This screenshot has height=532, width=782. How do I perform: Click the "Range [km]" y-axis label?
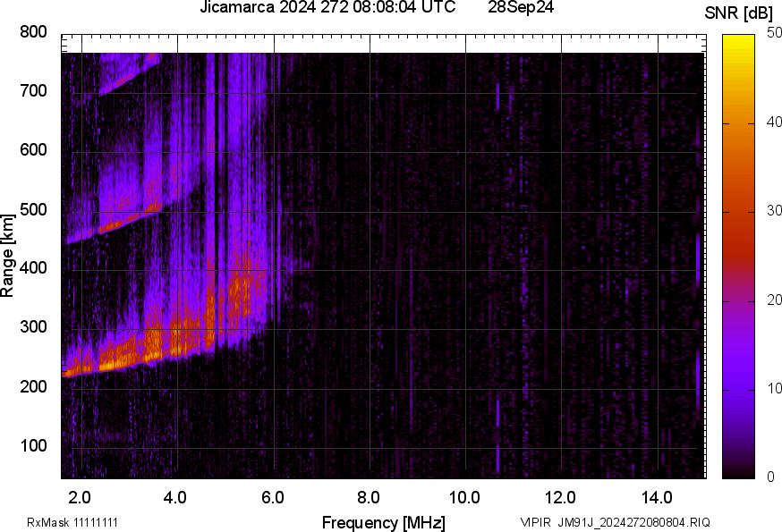tap(8, 256)
